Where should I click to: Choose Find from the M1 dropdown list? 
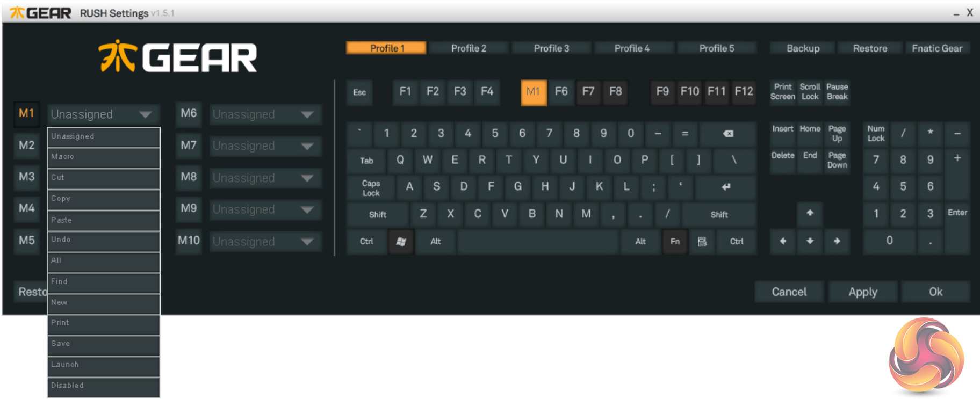pos(104,283)
